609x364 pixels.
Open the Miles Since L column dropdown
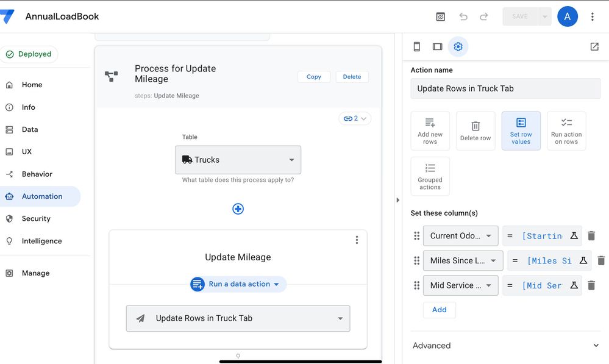(463, 261)
